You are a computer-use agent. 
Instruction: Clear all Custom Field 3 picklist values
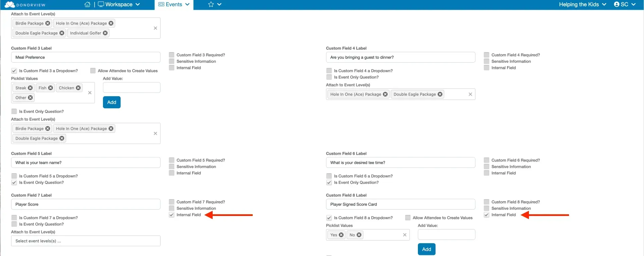(x=90, y=93)
